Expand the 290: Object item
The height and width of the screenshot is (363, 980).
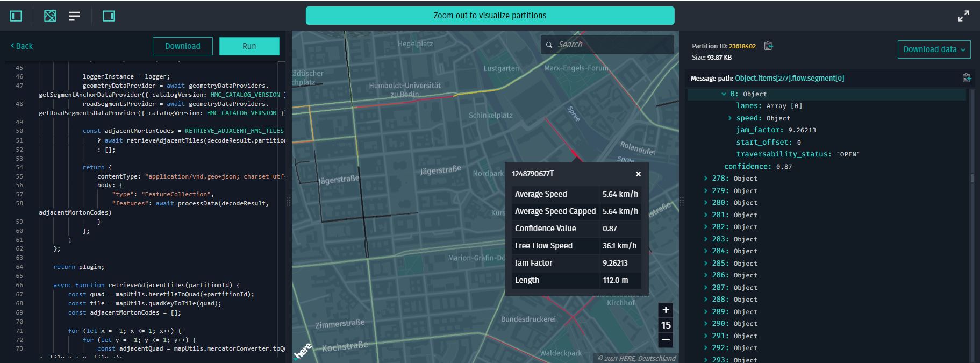click(706, 324)
